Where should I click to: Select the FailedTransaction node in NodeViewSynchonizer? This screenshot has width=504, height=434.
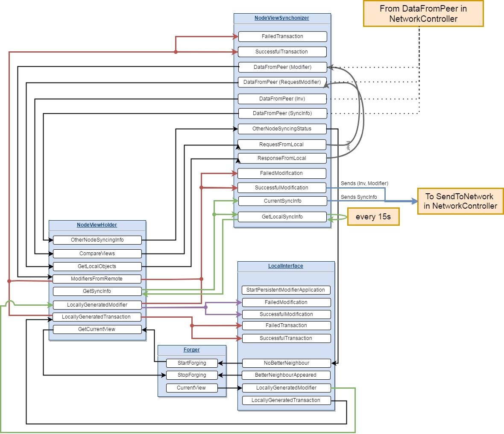(282, 36)
